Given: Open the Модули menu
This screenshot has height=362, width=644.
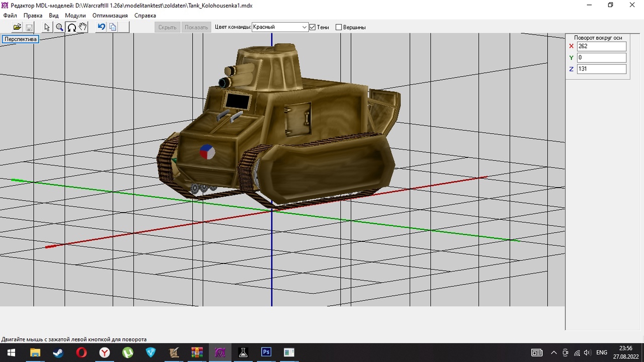Looking at the screenshot, I should tap(75, 16).
